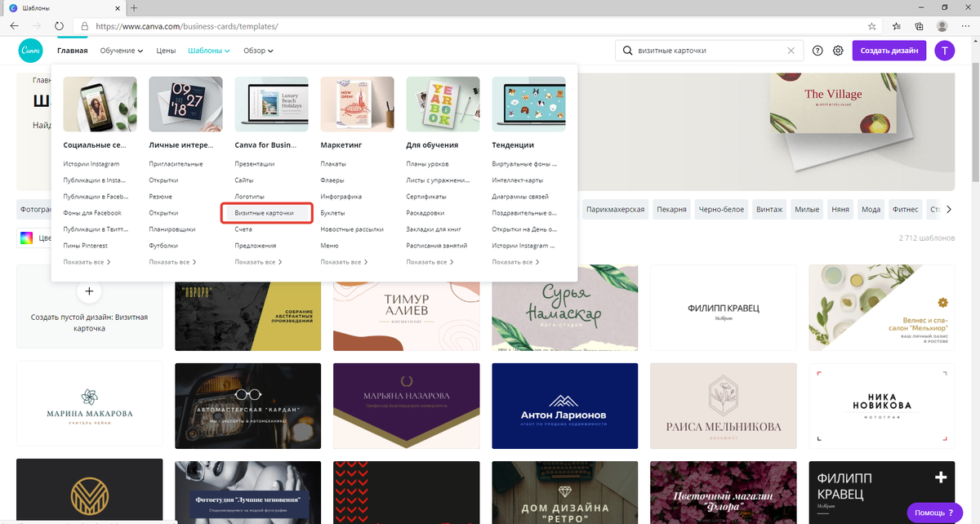Viewport: 980px width, 524px height.
Task: Click Создать дизайн button
Action: [x=889, y=51]
